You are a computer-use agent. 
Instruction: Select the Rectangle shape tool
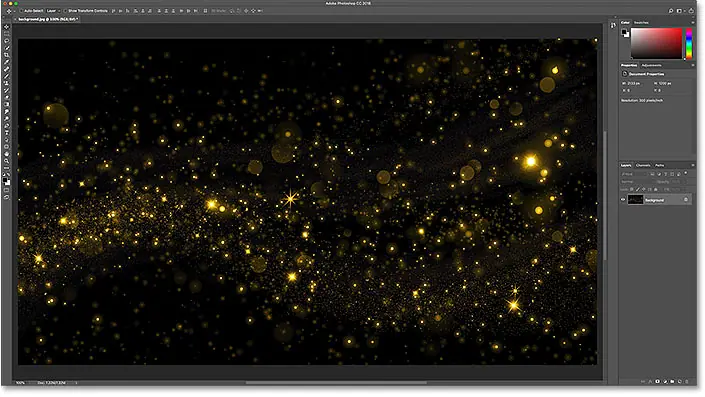6,147
